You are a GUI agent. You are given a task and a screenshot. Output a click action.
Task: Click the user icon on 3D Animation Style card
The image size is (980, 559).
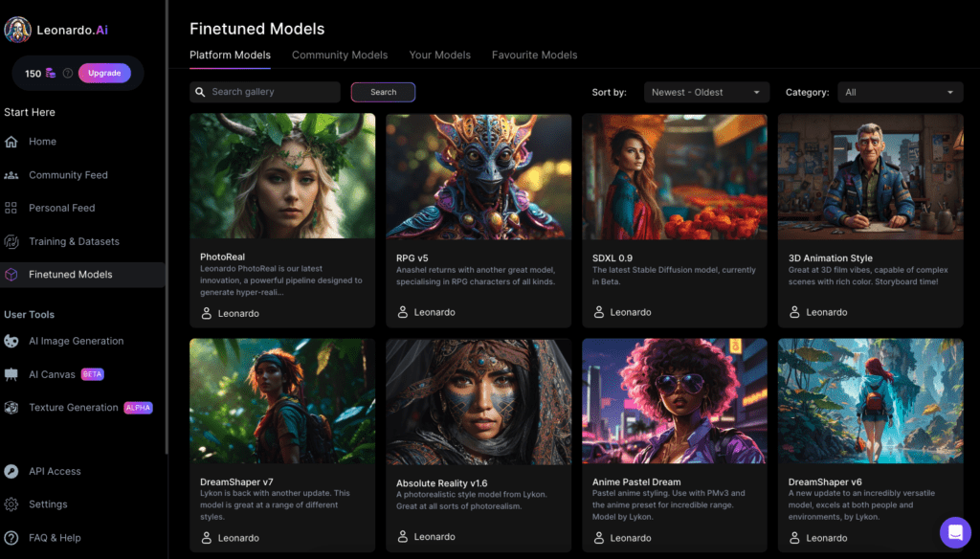(x=794, y=312)
